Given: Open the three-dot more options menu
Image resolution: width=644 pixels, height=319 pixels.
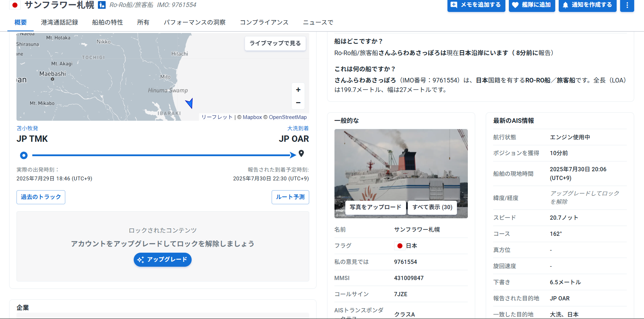Looking at the screenshot, I should 627,5.
